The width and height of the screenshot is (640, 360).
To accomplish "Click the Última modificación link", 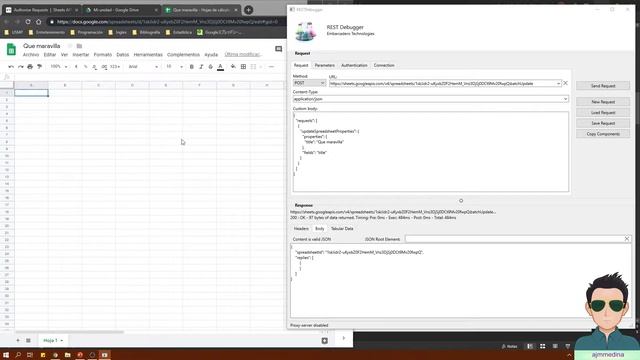I will [243, 54].
